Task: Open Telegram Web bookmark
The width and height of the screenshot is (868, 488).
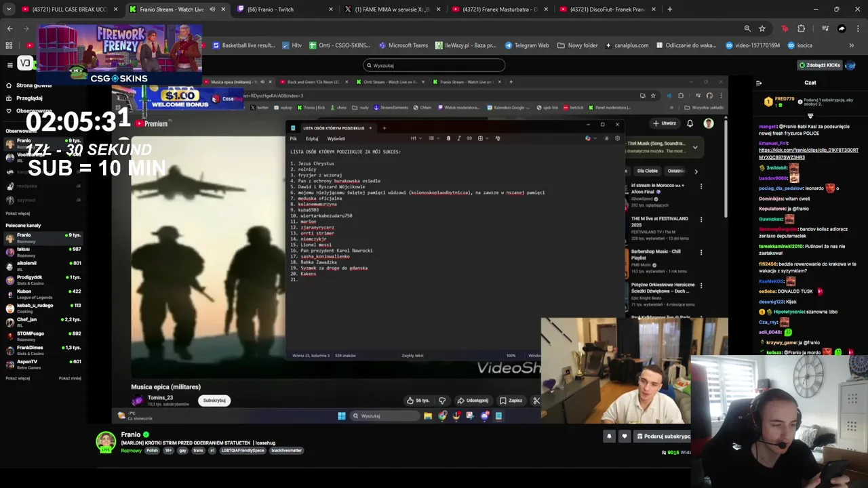Action: tap(527, 45)
